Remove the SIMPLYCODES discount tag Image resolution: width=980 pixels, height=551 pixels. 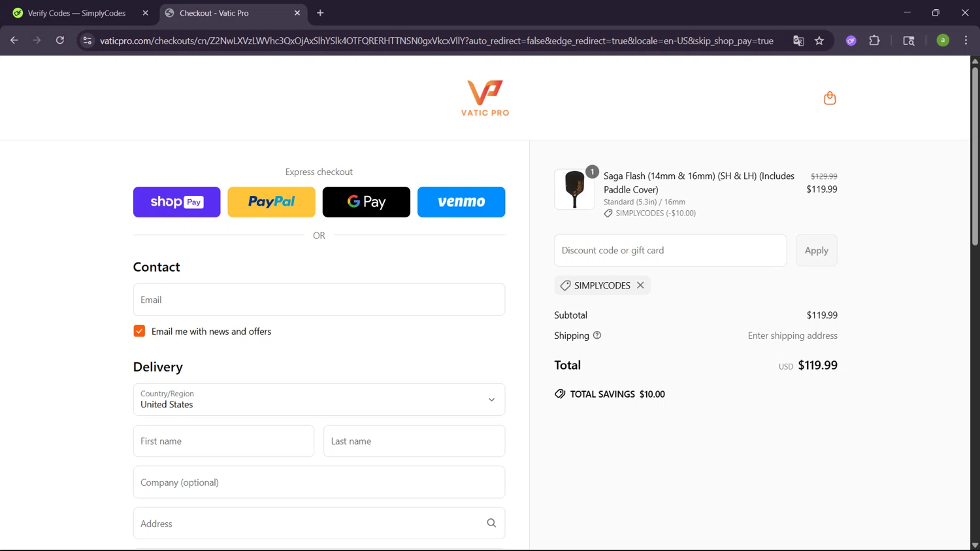[x=640, y=285]
